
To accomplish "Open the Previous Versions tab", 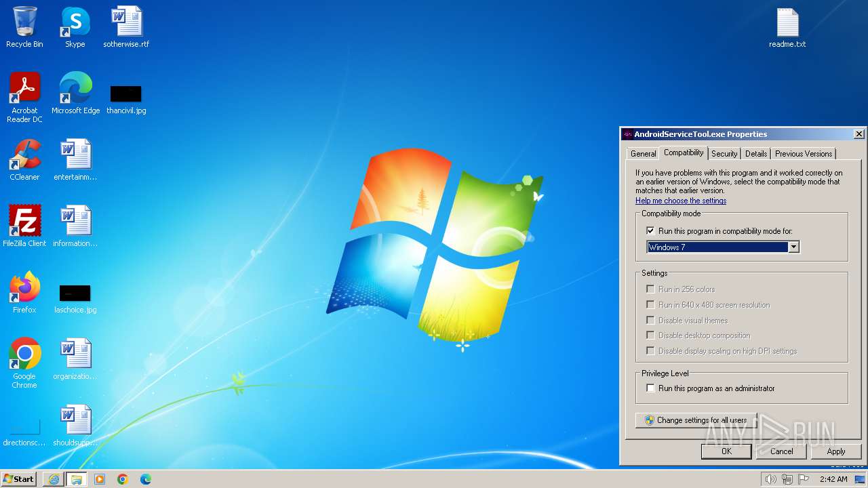I will (x=804, y=154).
